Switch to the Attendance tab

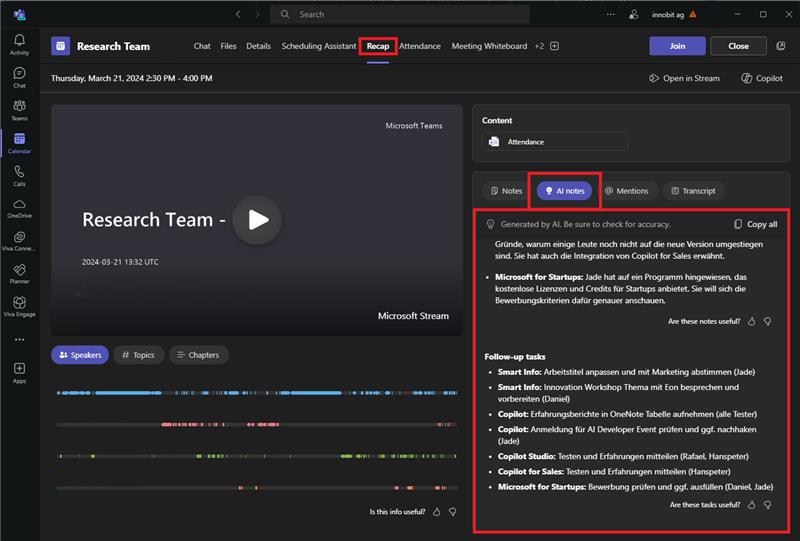pyautogui.click(x=419, y=46)
